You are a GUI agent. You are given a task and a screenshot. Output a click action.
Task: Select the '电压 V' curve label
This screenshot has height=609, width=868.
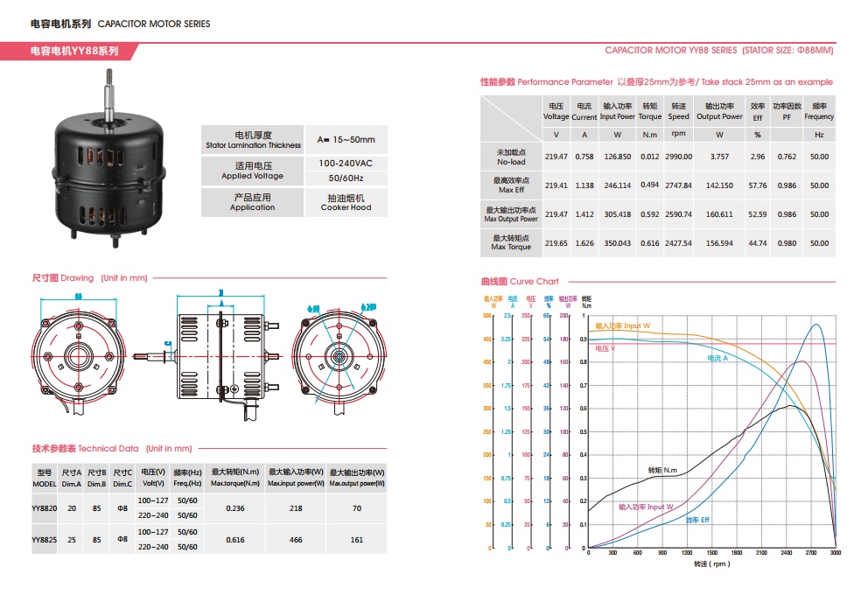[605, 348]
